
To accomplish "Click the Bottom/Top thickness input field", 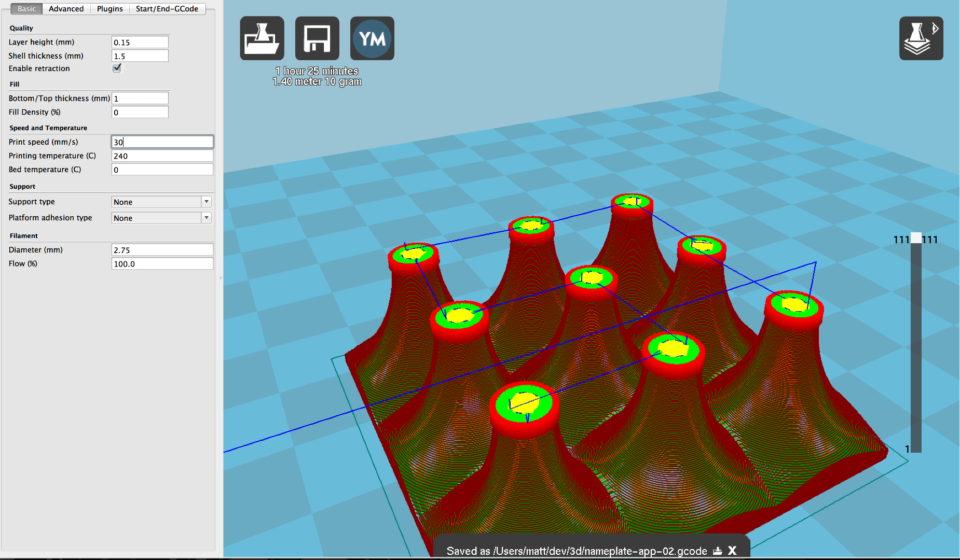I will tap(140, 98).
